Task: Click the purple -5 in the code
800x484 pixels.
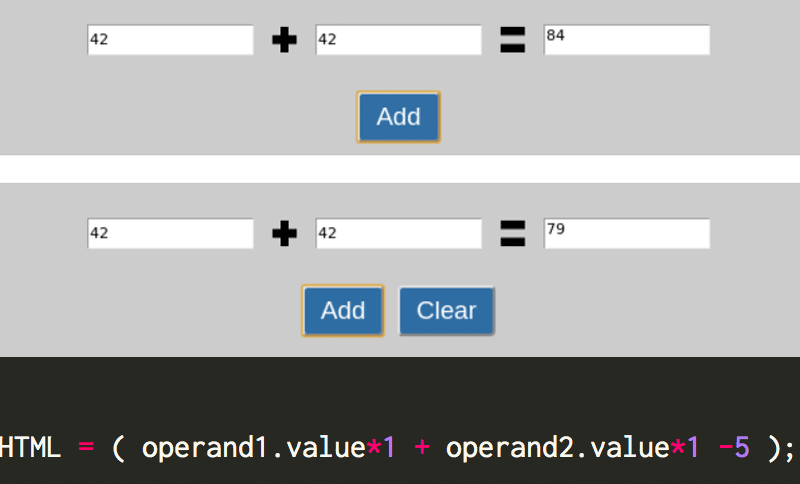Action: coord(734,448)
